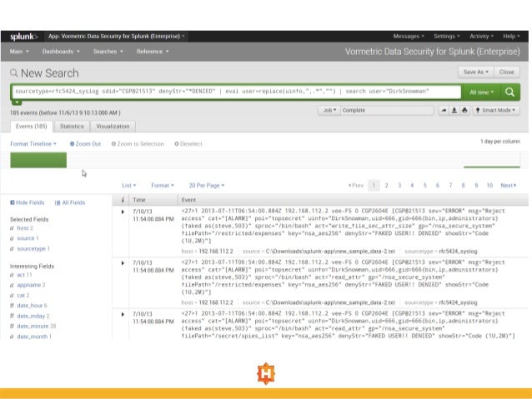Click the green timeline bar
532x399 pixels.
click(38, 160)
